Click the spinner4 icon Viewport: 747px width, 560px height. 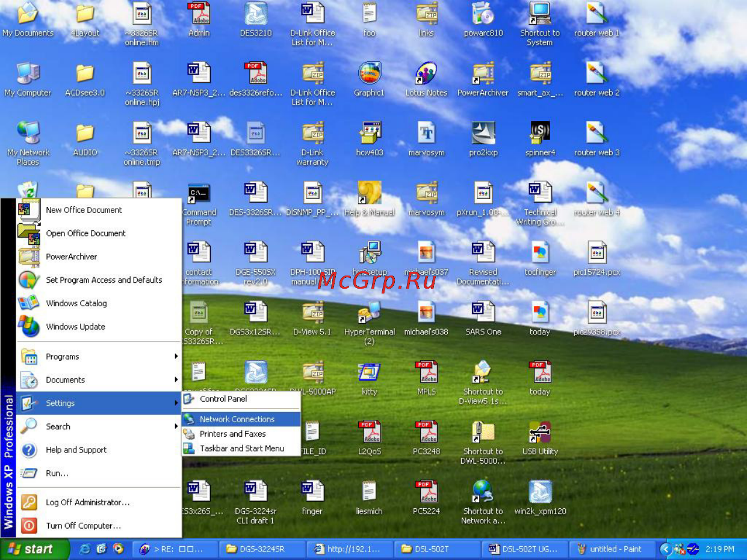pyautogui.click(x=540, y=132)
